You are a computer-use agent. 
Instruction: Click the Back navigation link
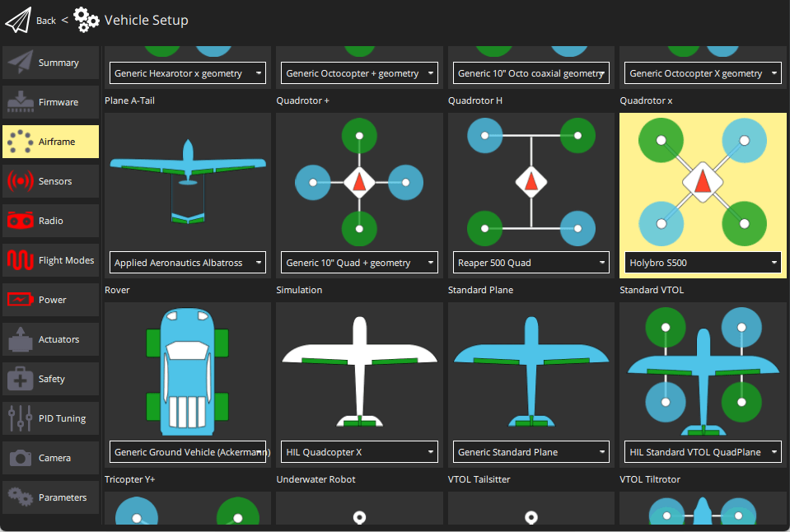(46, 20)
